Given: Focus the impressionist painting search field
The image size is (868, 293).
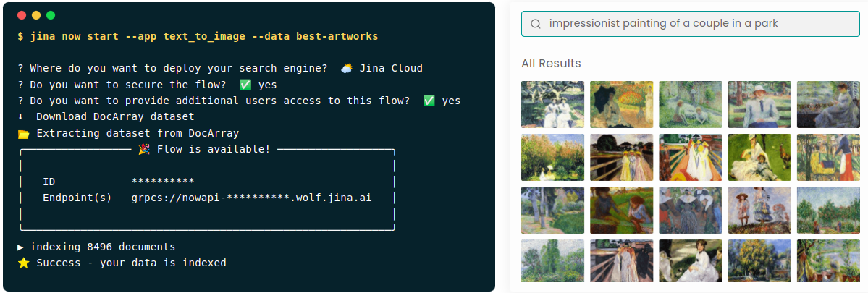Looking at the screenshot, I should click(691, 24).
